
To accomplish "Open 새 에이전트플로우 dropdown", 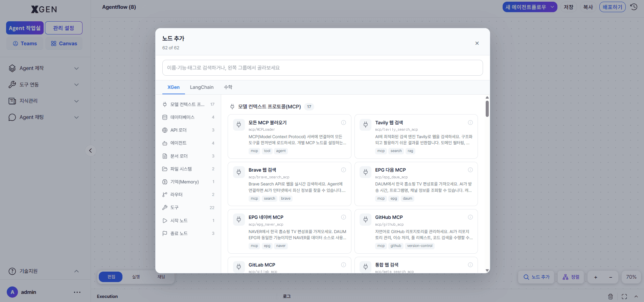I will click(530, 7).
